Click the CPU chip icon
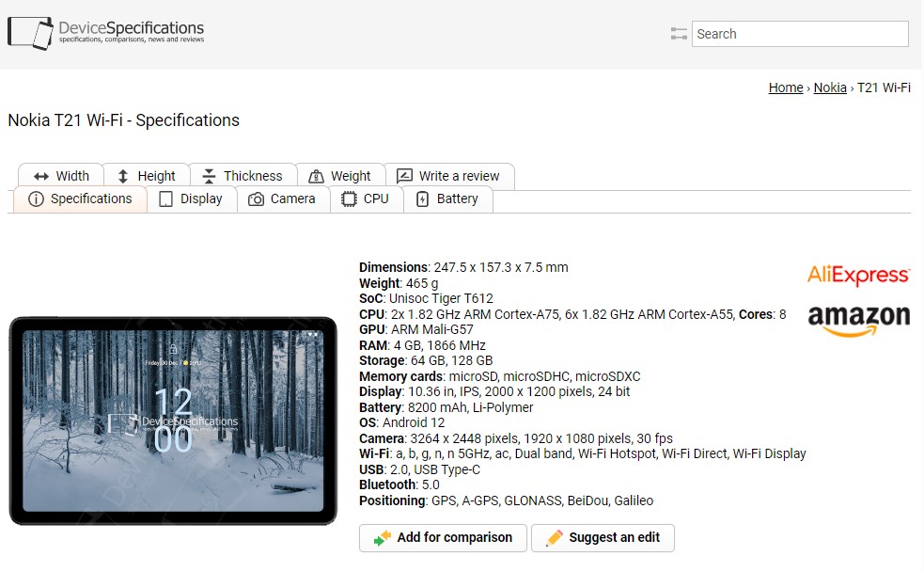This screenshot has width=924, height=572. 349,199
